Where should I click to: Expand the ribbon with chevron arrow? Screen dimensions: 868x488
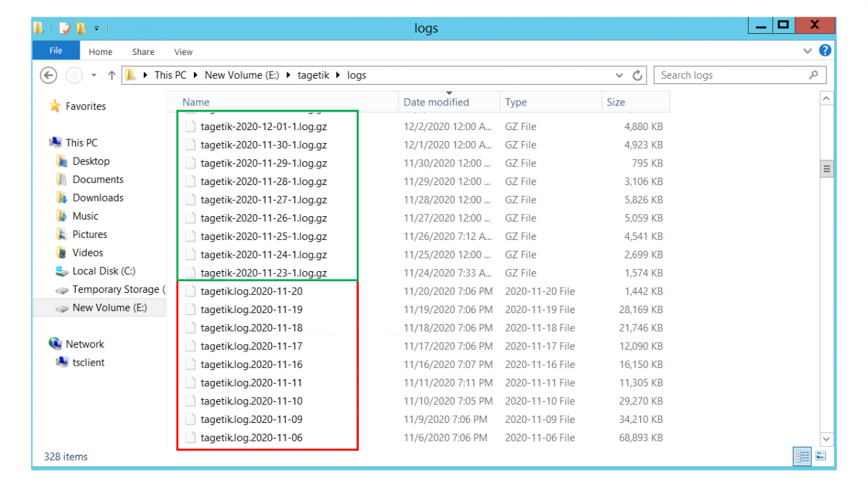click(x=808, y=51)
